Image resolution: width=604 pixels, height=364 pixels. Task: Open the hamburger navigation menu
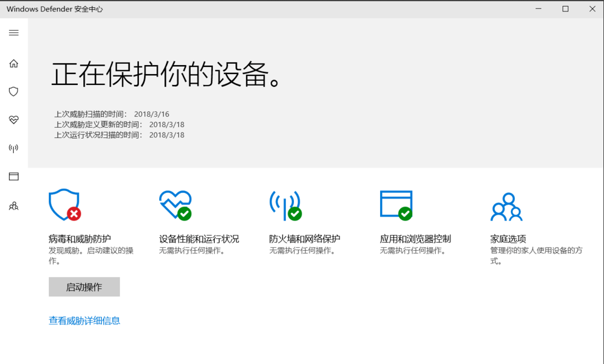13,33
